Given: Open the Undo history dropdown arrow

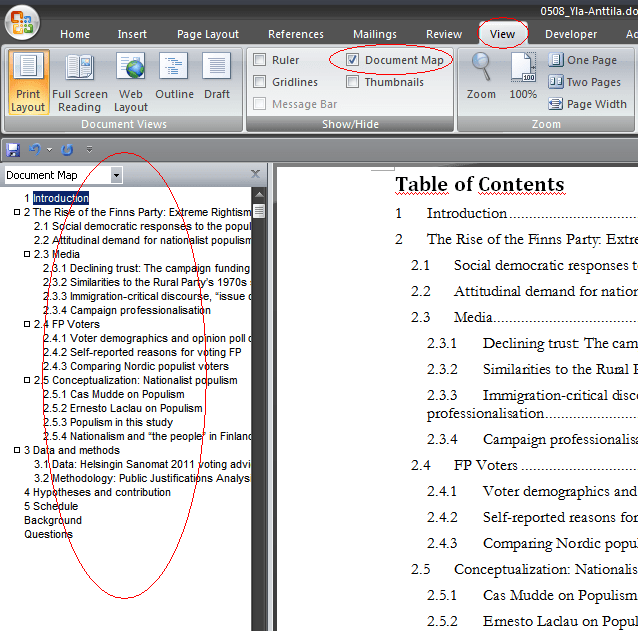Looking at the screenshot, I should point(50,150).
